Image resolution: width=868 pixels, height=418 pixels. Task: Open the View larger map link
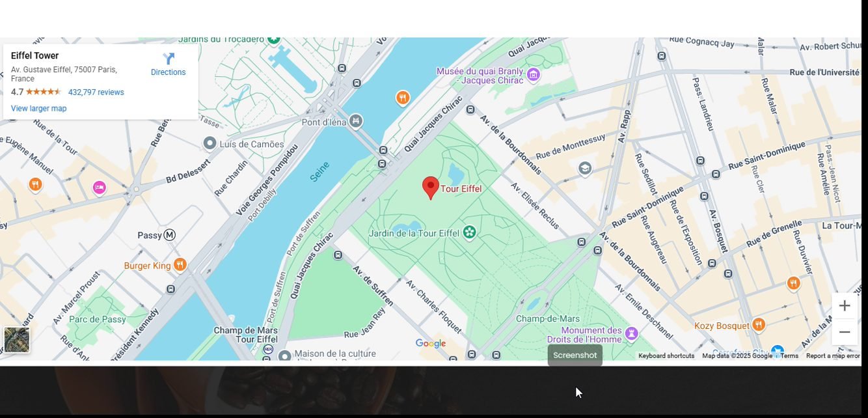tap(38, 108)
